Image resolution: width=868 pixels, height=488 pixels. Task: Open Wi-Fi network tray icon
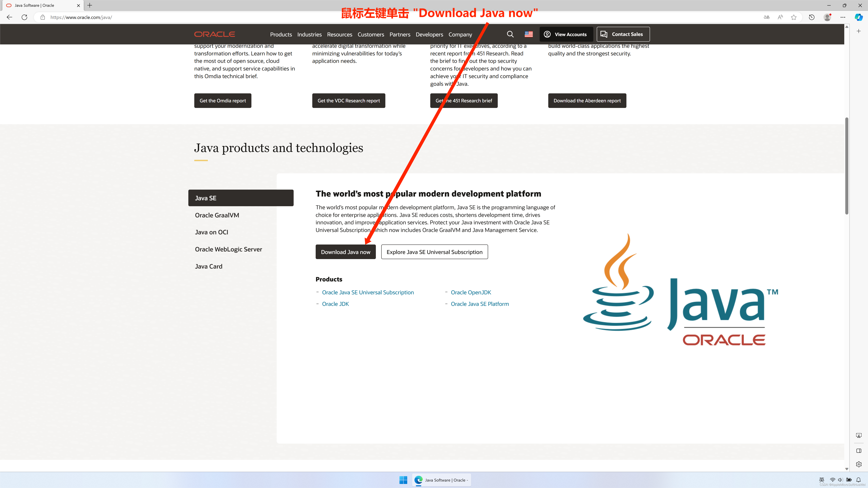[832, 480]
